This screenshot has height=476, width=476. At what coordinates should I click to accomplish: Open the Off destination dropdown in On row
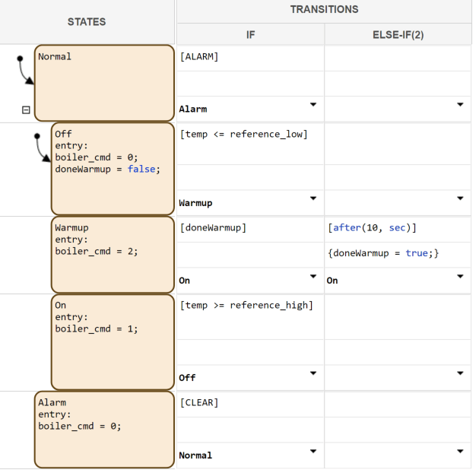[x=313, y=373]
